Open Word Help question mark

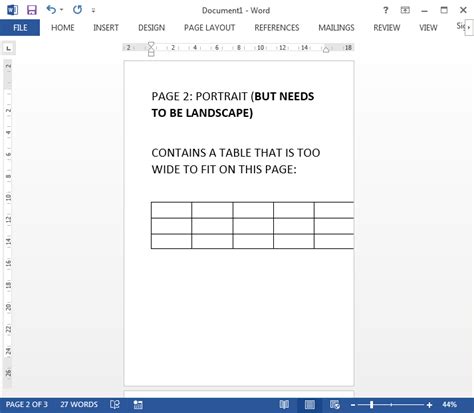pos(386,10)
